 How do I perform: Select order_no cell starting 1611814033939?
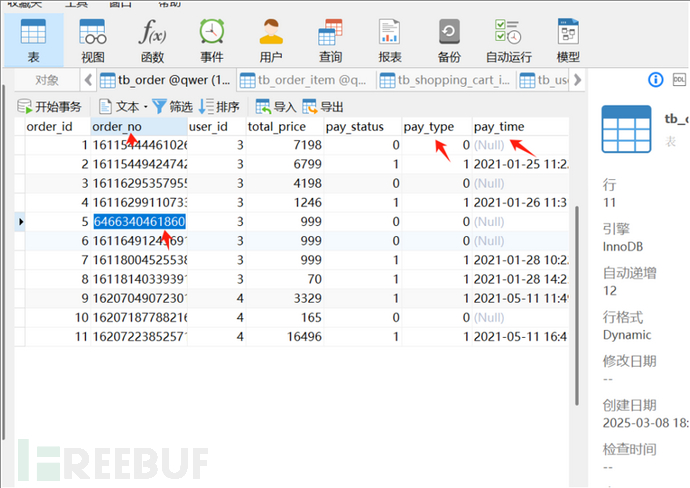click(139, 279)
